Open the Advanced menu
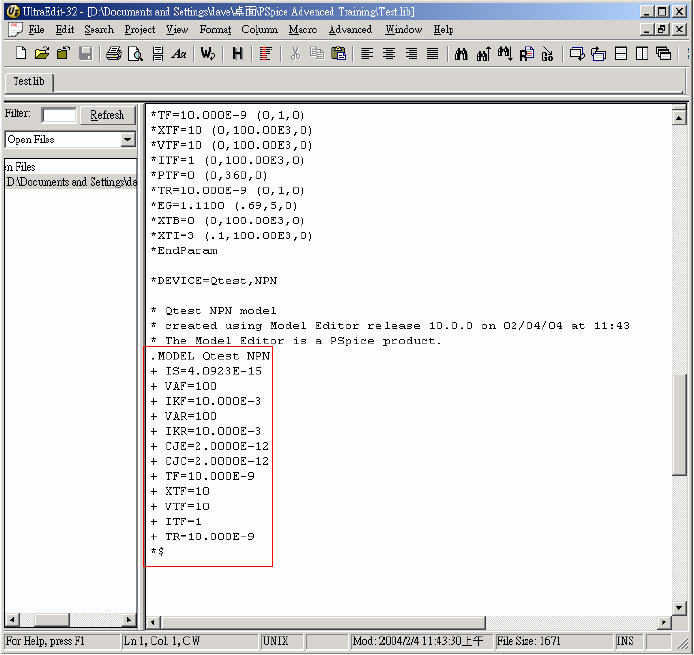 [x=350, y=30]
